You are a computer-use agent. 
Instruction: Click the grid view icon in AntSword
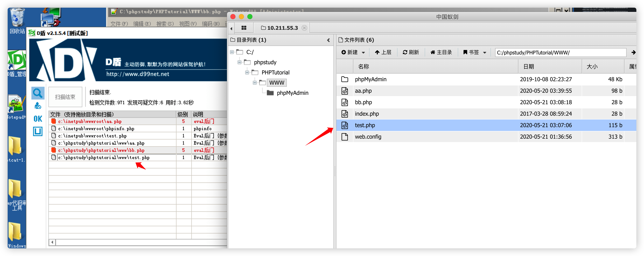(244, 28)
